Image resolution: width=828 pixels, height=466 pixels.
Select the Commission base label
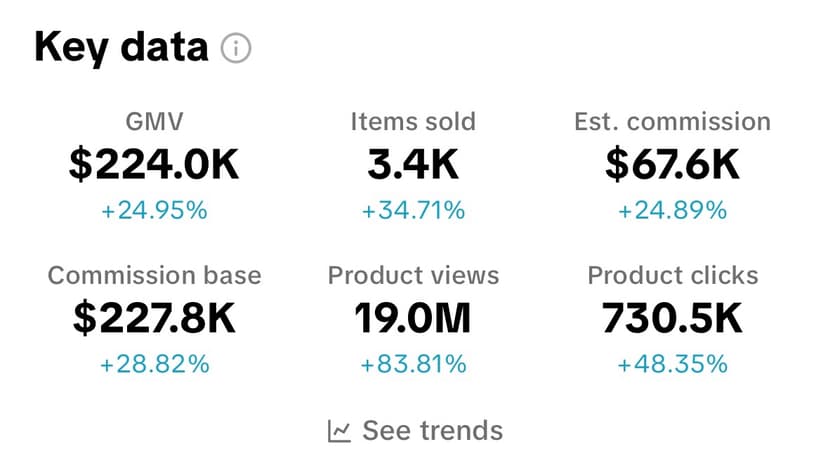[x=154, y=275]
